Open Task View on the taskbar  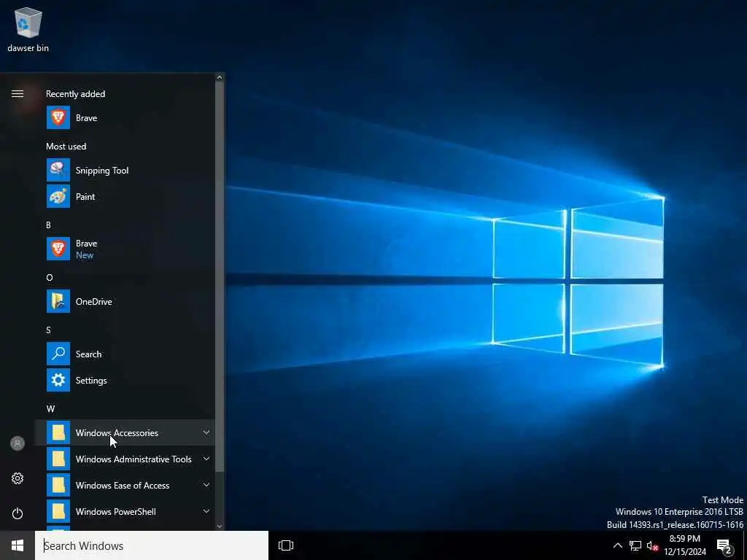pyautogui.click(x=286, y=545)
